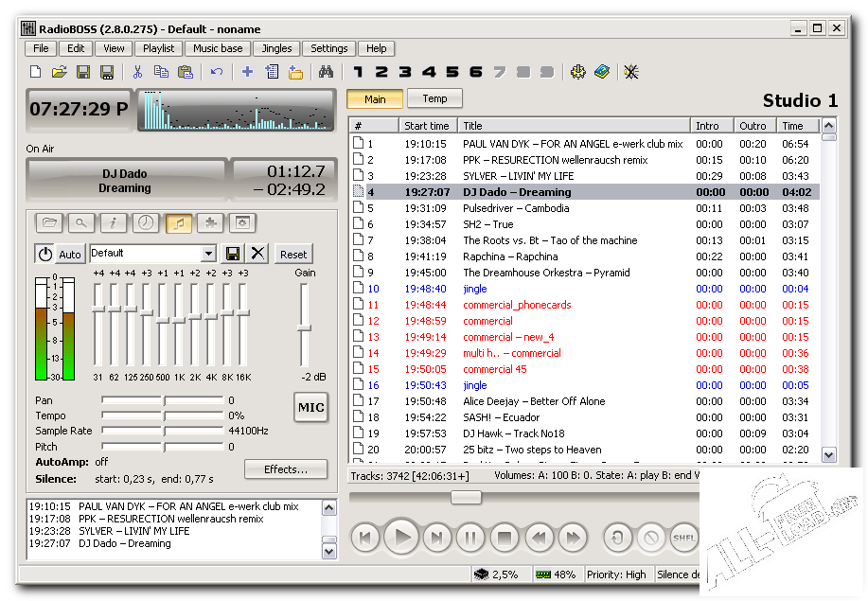Switch to the Temp playlist tab
This screenshot has width=868, height=601.
tap(434, 98)
